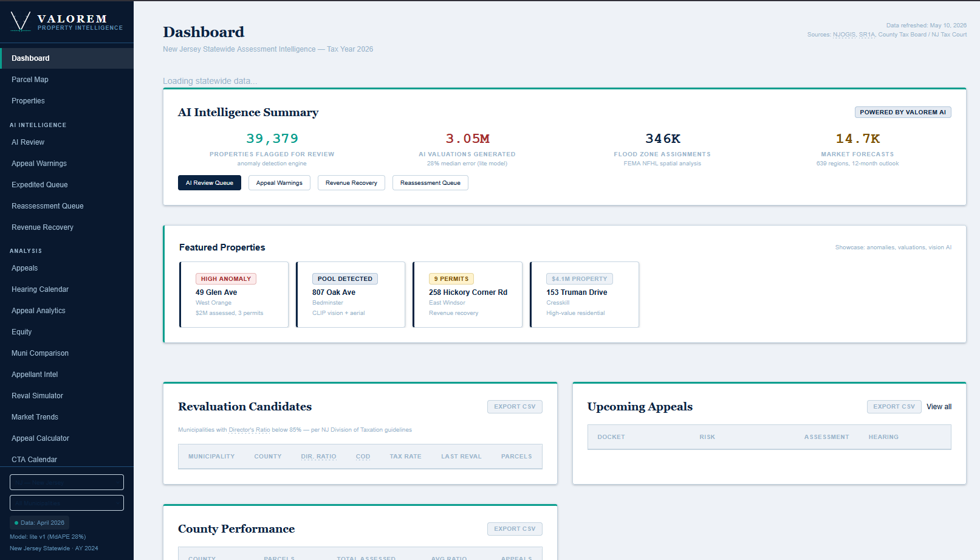Open the NJ — New Jersey state dropdown

tap(67, 482)
